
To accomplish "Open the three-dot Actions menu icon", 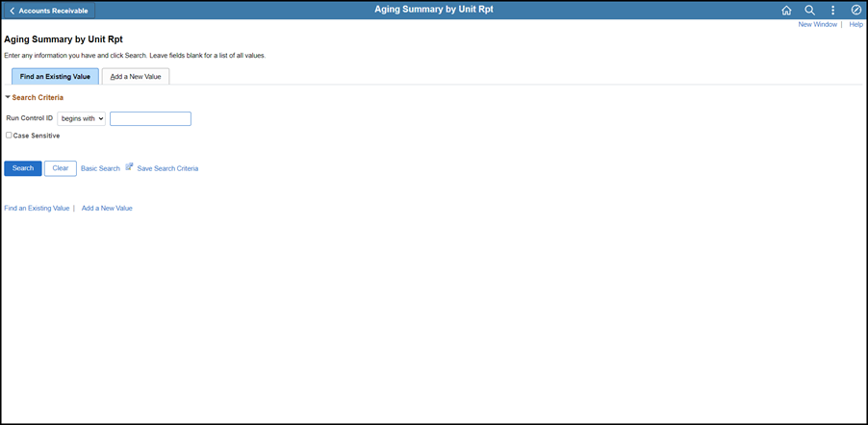I will 832,11.
